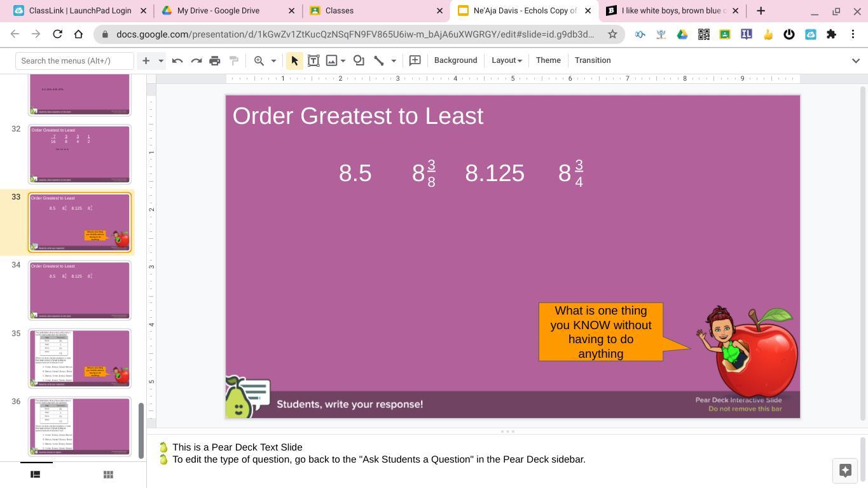Click the Print icon
This screenshot has height=488, width=868.
215,60
